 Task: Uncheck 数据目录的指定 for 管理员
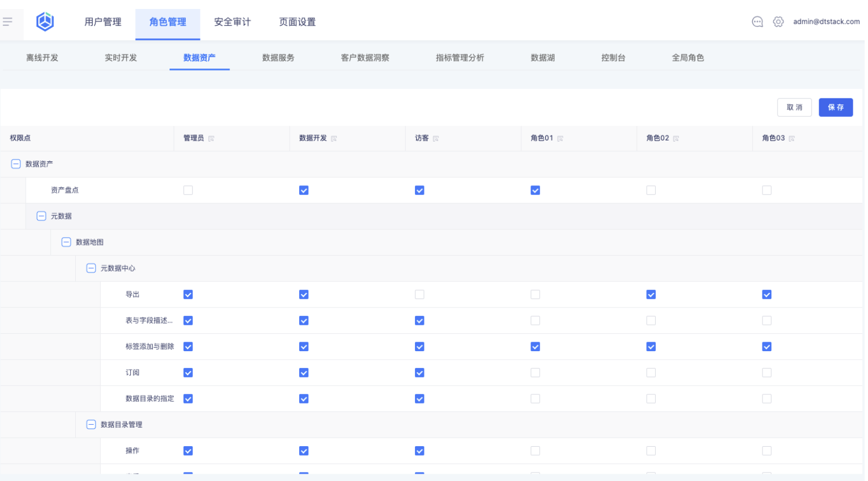pyautogui.click(x=188, y=398)
